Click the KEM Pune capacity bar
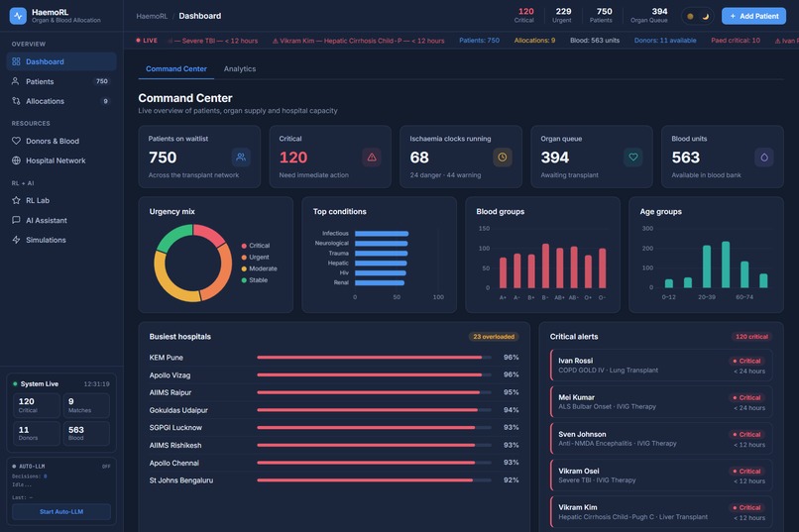 tap(374, 358)
